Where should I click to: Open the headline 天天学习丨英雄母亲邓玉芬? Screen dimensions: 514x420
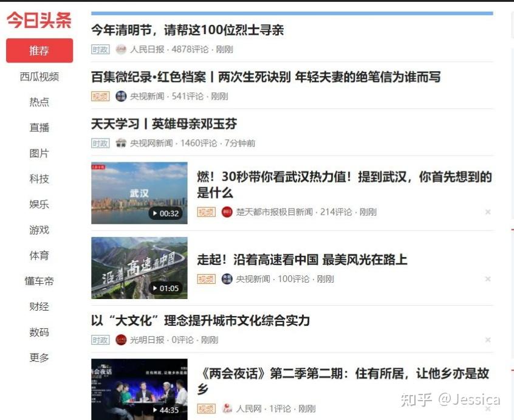point(164,124)
